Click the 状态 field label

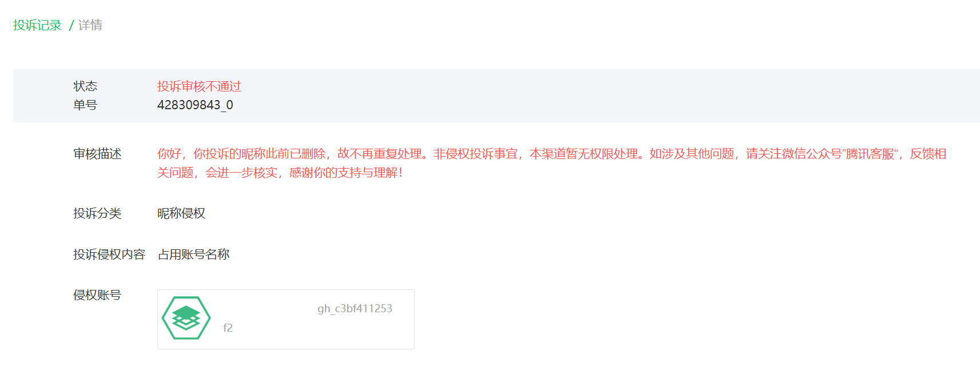point(85,86)
